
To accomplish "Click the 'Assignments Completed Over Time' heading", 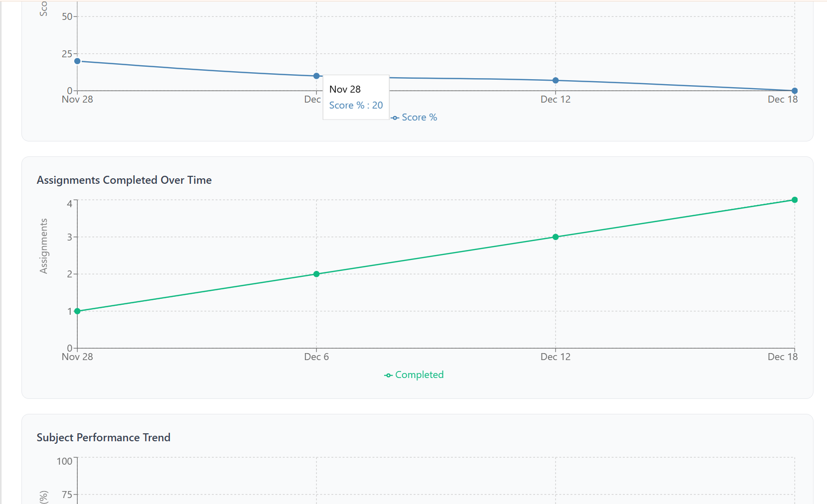I will pyautogui.click(x=124, y=180).
